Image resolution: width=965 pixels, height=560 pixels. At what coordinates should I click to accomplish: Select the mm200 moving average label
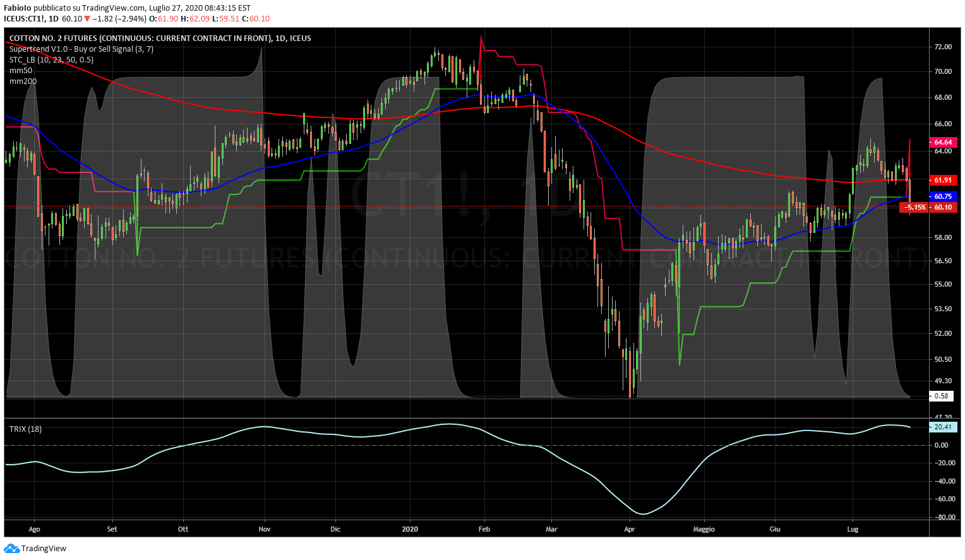pos(23,81)
